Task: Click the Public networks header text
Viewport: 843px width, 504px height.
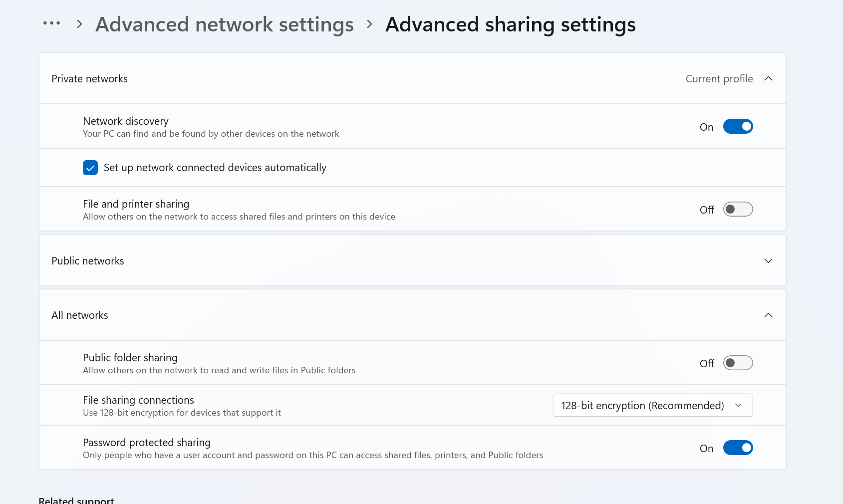Action: click(88, 261)
